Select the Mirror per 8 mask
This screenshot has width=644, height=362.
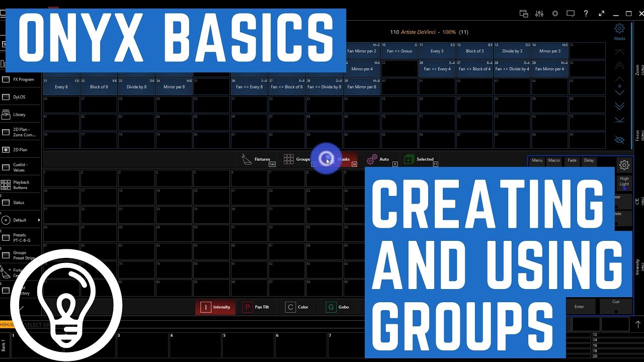[x=174, y=86]
